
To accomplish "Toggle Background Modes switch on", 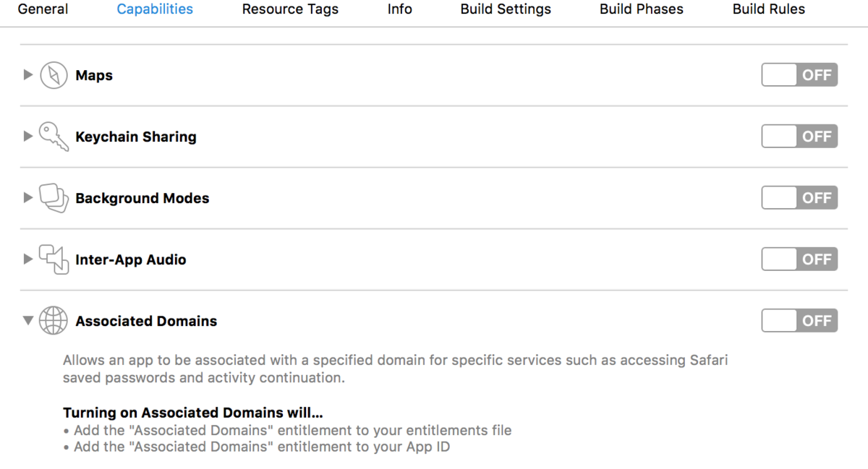I will point(799,198).
